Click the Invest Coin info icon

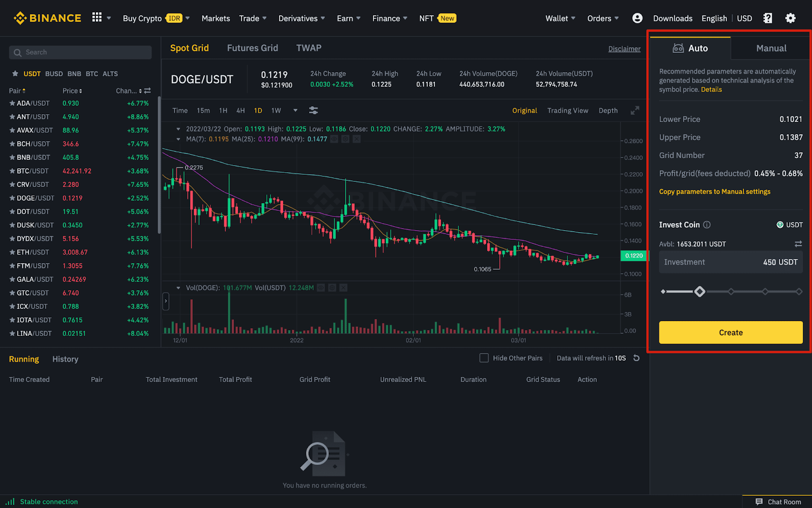tap(707, 225)
